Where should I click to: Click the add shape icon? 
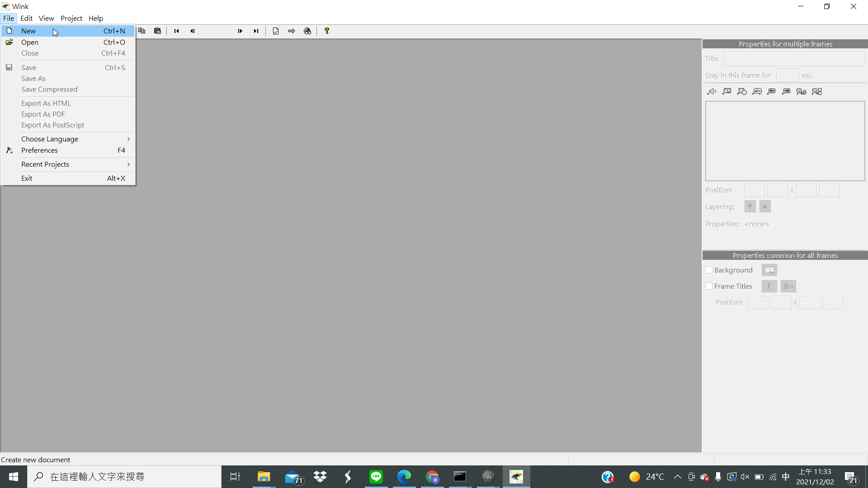(742, 91)
